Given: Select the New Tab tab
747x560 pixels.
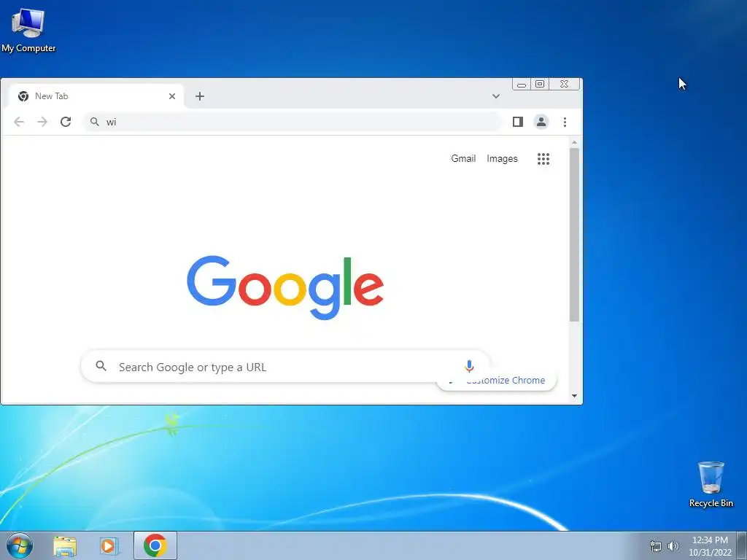Looking at the screenshot, I should point(97,97).
